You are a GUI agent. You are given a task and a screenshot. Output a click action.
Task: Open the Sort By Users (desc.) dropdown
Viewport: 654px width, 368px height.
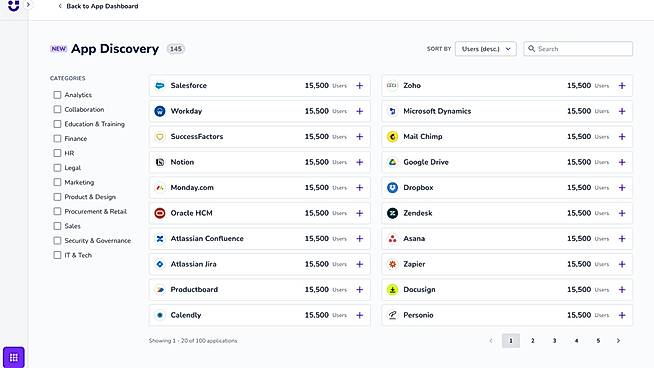(x=486, y=49)
